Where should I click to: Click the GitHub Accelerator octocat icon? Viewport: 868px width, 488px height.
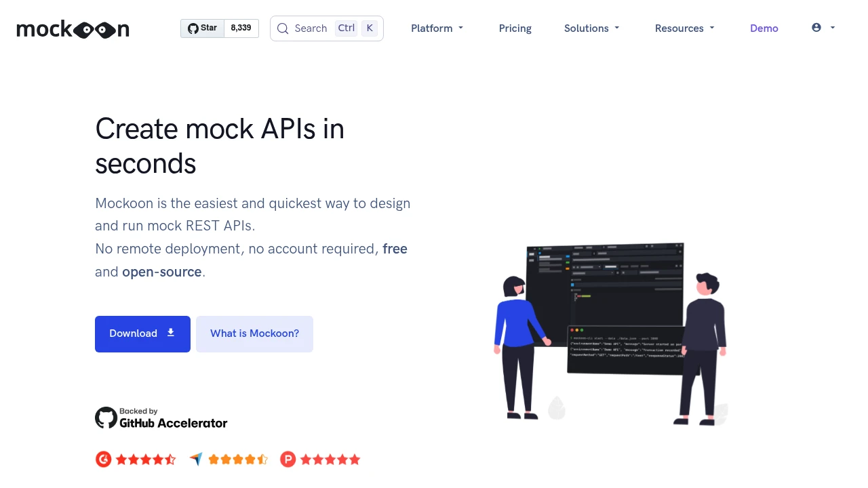[106, 418]
